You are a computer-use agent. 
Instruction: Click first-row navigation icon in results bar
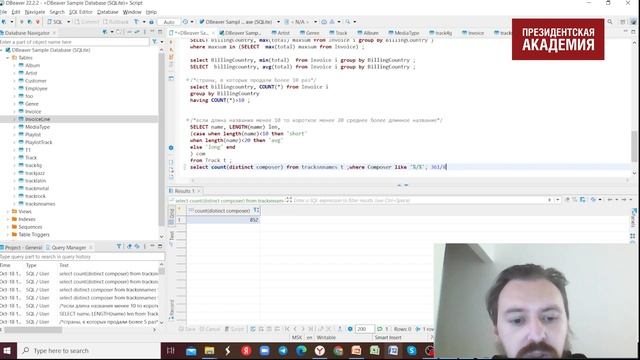287,329
